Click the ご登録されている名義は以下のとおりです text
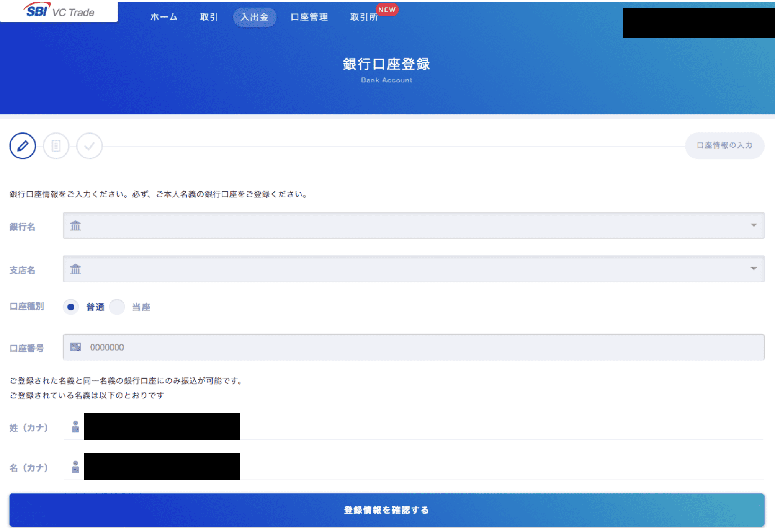This screenshot has height=532, width=775. [87, 395]
